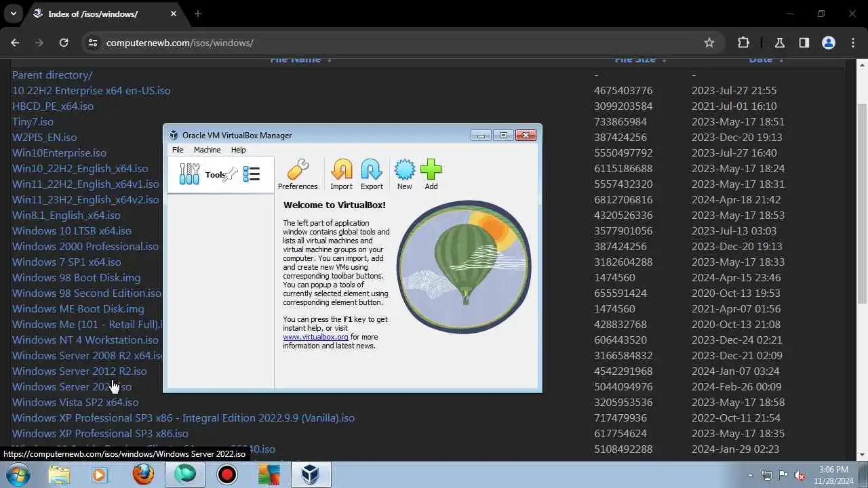Click Windows 7 SP1 x64.iso link

click(66, 262)
